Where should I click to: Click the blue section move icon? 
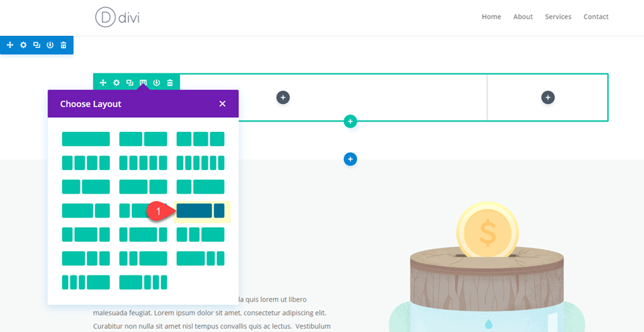[10, 45]
